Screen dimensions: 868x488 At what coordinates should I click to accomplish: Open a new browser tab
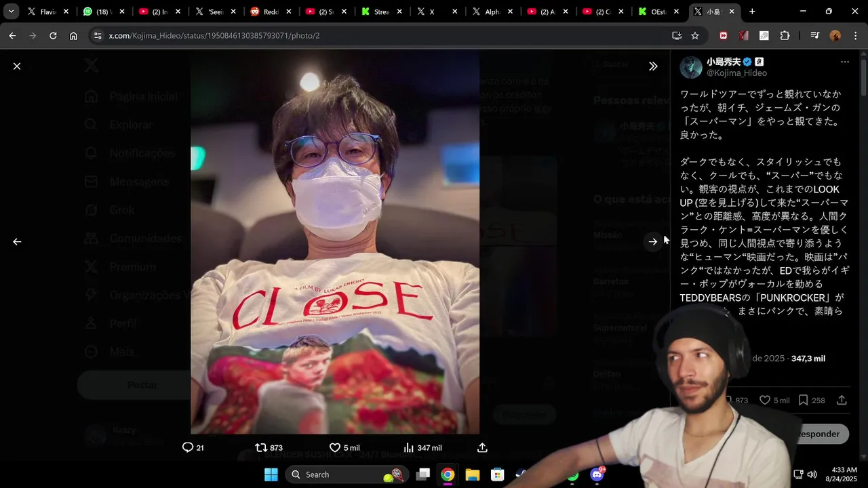pos(752,12)
